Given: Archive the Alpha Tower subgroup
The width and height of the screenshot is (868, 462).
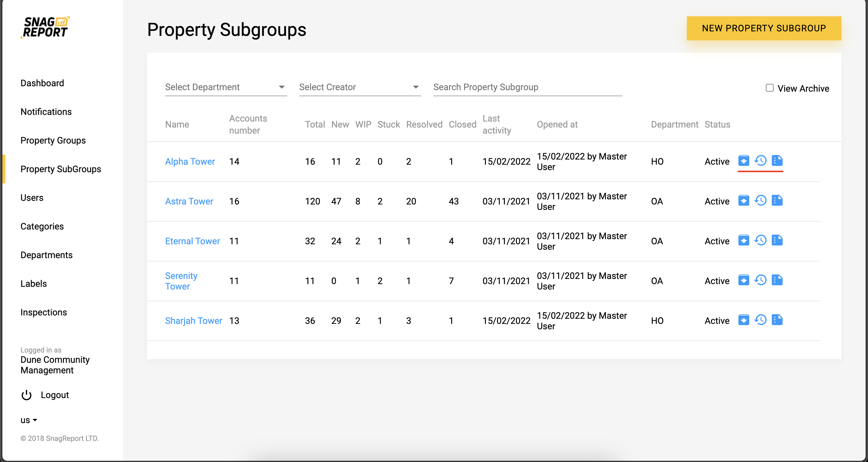Looking at the screenshot, I should (x=744, y=161).
